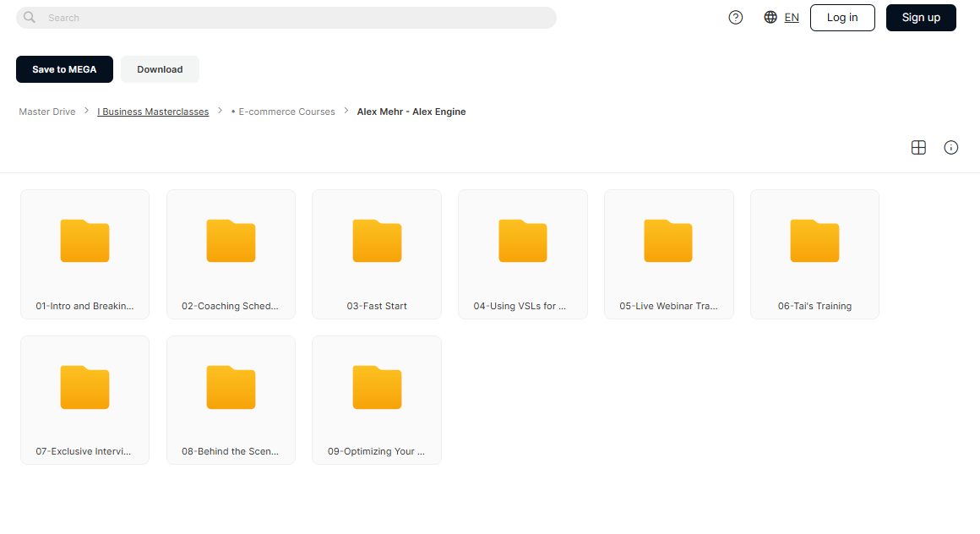Navigate to E-commerce Courses breadcrumb
This screenshot has width=980, height=534.
point(283,112)
